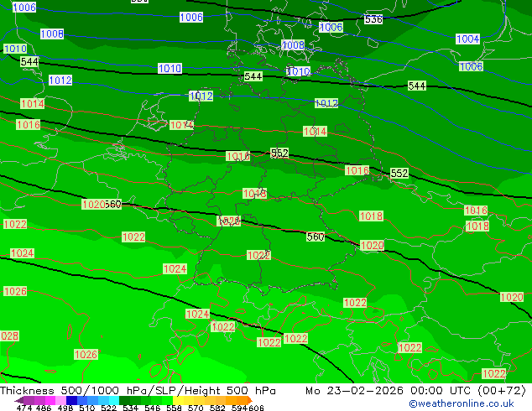Click the legend value 534
The width and height of the screenshot is (532, 411).
click(130, 408)
